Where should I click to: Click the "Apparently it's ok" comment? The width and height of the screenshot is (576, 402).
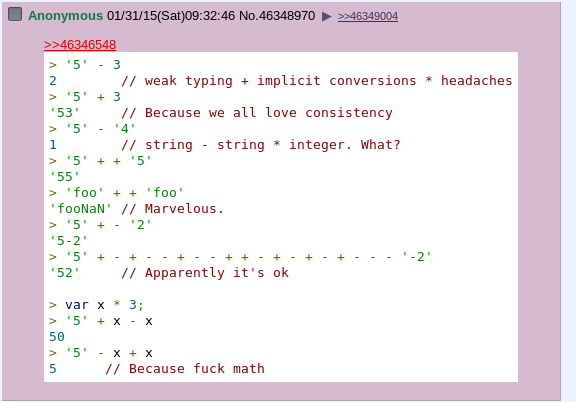click(x=205, y=273)
